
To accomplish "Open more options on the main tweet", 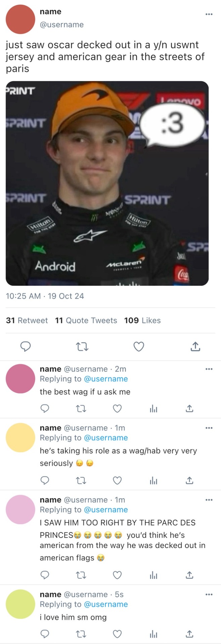I will pyautogui.click(x=209, y=14).
